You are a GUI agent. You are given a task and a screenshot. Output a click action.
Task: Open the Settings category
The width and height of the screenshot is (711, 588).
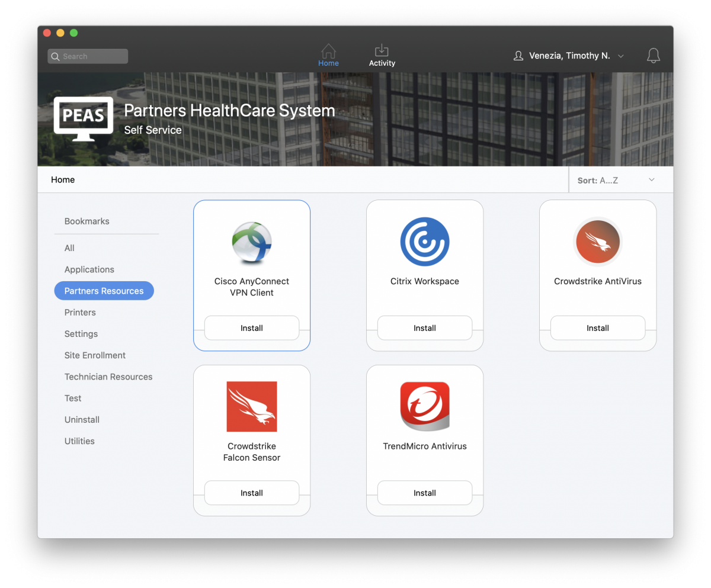point(81,334)
